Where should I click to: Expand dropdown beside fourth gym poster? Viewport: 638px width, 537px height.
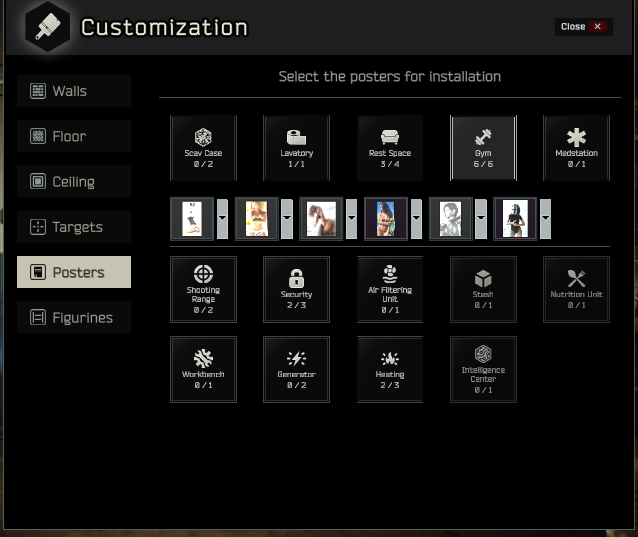[416, 219]
